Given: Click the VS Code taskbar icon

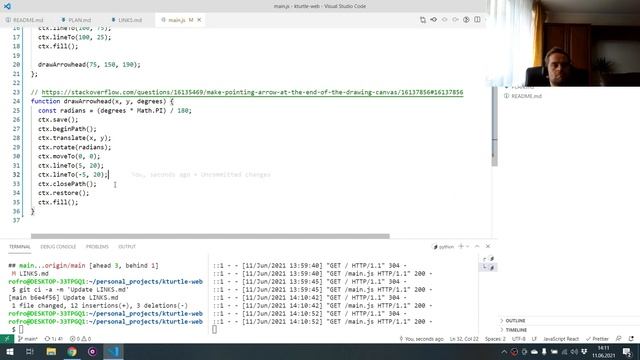Looking at the screenshot, I should tap(113, 351).
